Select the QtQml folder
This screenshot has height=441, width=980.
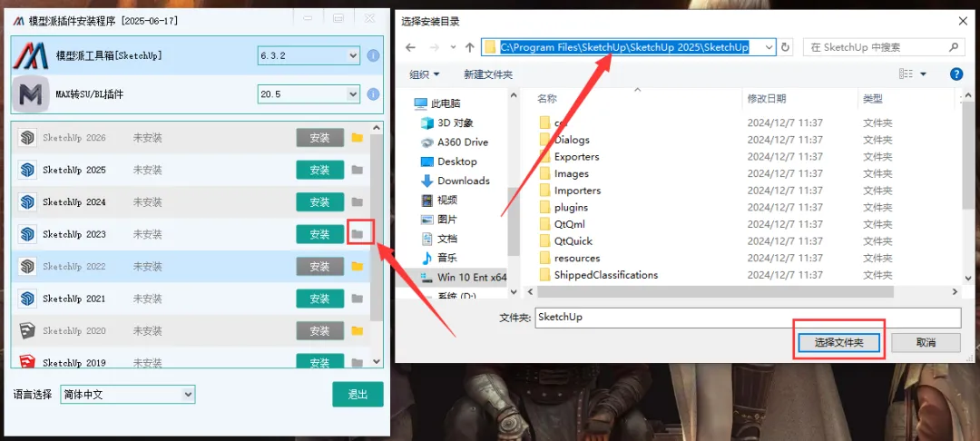click(562, 224)
